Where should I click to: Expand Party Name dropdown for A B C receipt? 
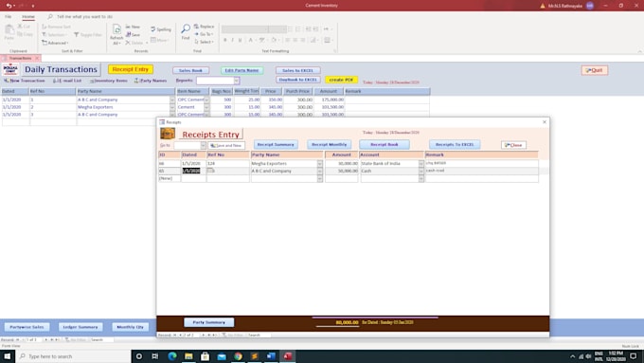pos(319,171)
